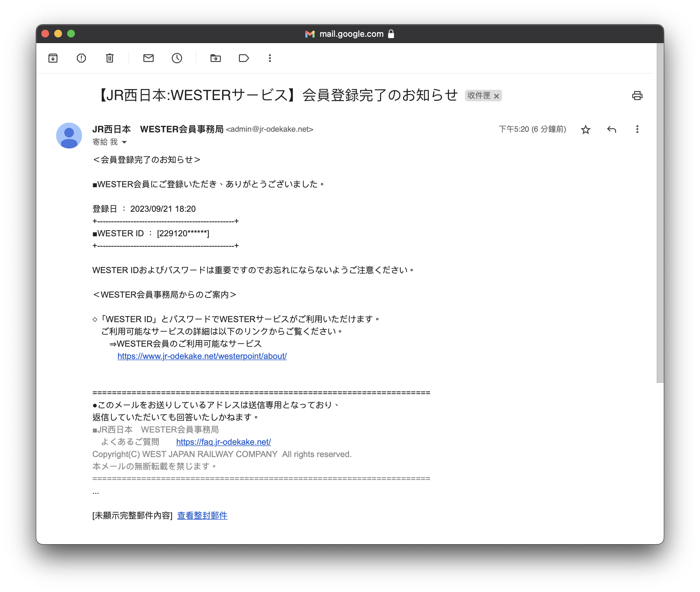Open the faq.jr-odekake.net link
Screen dimensions: 700x592
point(223,442)
